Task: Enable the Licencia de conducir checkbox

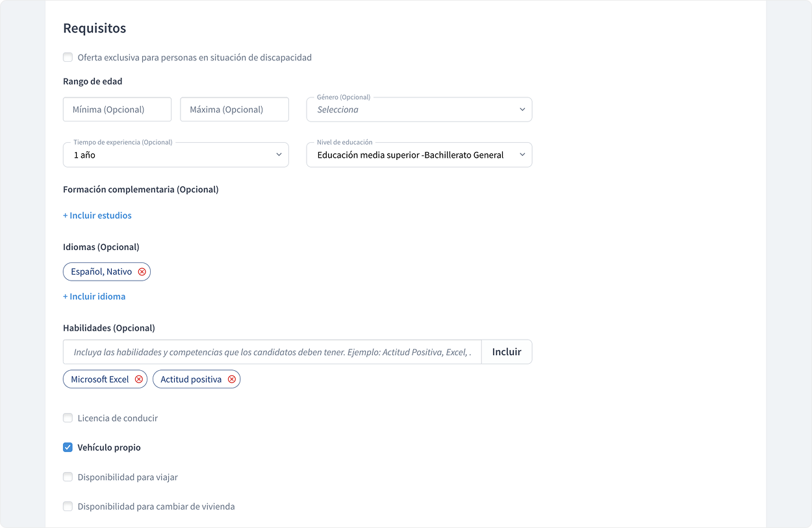Action: [x=68, y=418]
